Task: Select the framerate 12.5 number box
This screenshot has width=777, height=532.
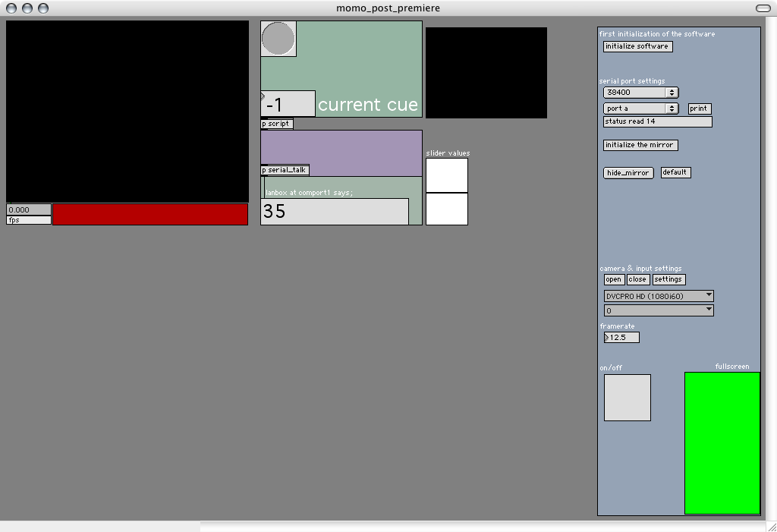Action: (x=621, y=337)
